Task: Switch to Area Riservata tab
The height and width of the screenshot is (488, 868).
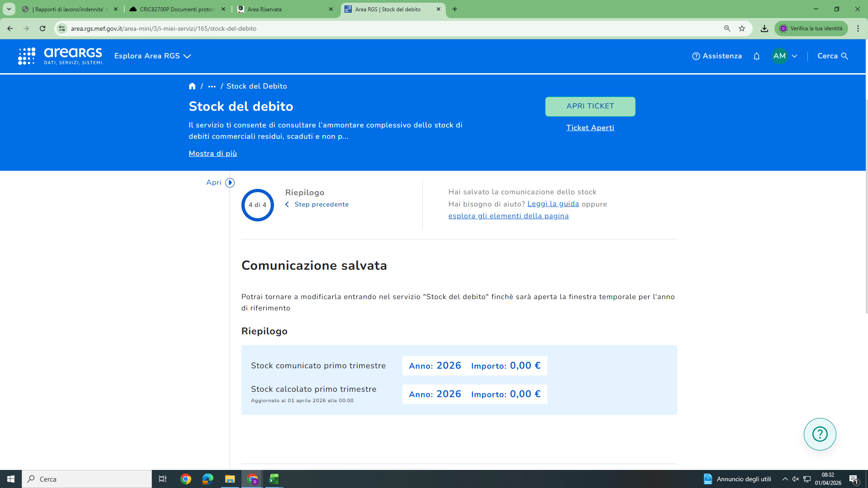Action: coord(285,9)
